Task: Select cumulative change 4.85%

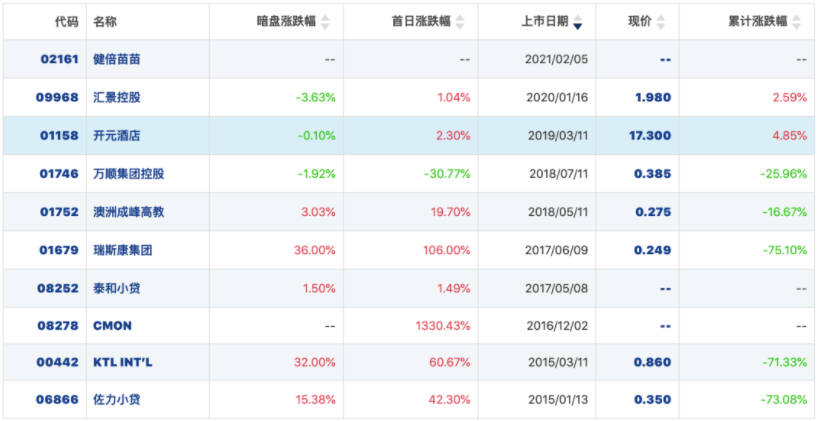Action: click(x=790, y=135)
